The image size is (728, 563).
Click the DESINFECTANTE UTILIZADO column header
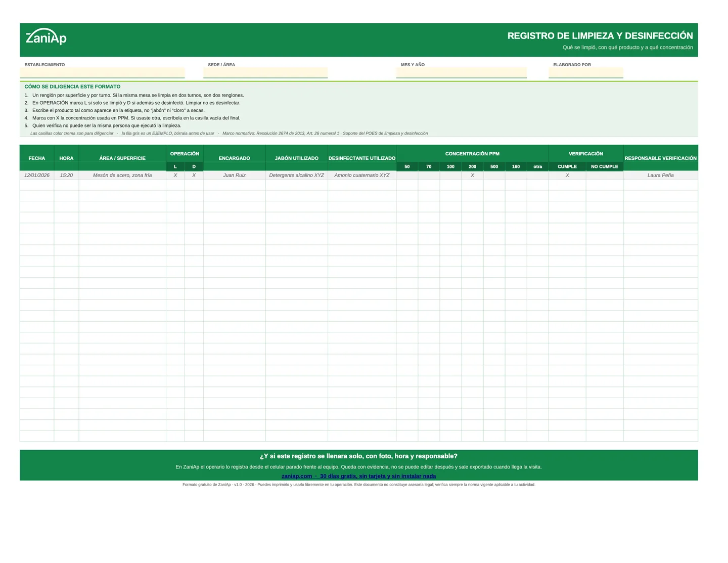pyautogui.click(x=362, y=158)
